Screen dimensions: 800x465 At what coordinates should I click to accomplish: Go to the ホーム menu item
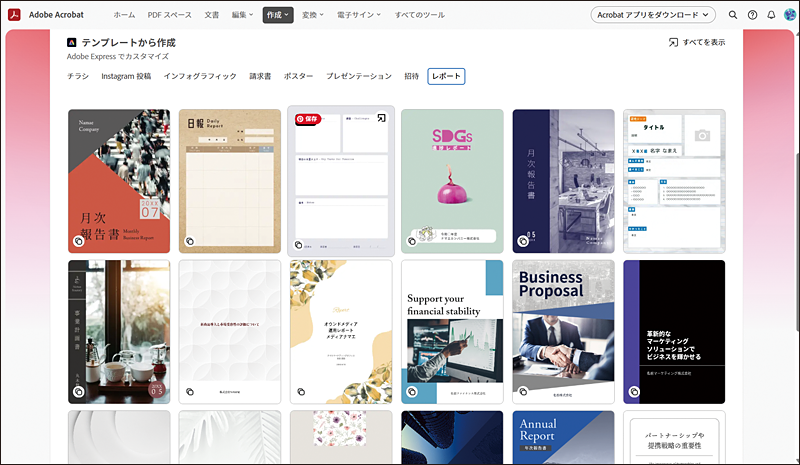tap(124, 15)
